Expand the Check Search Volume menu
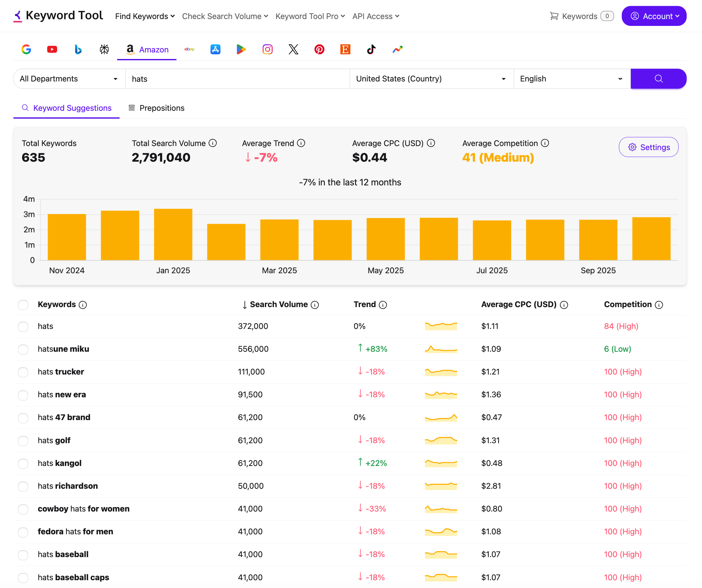The height and width of the screenshot is (588, 702). pos(225,16)
